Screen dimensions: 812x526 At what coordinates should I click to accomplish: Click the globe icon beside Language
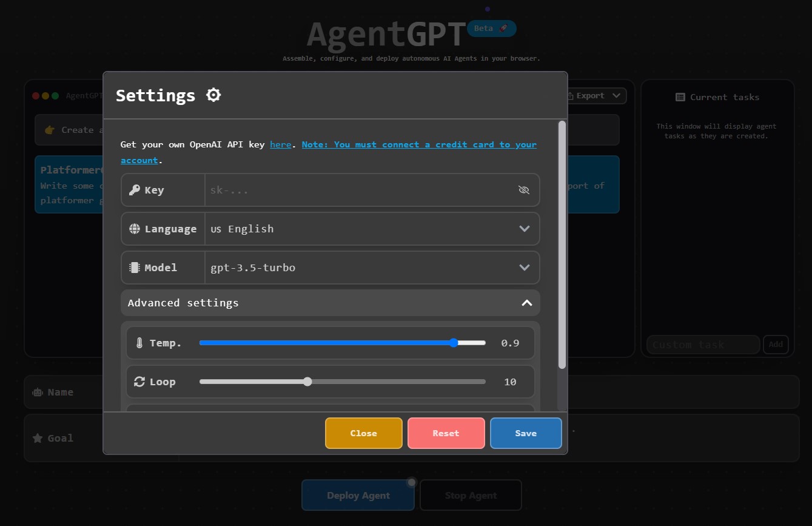tap(135, 229)
